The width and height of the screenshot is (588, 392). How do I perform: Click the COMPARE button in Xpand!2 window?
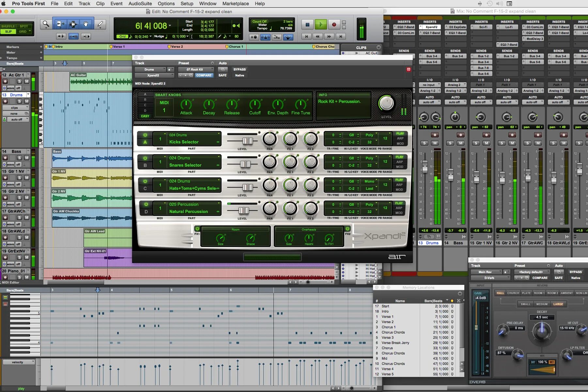pos(204,75)
